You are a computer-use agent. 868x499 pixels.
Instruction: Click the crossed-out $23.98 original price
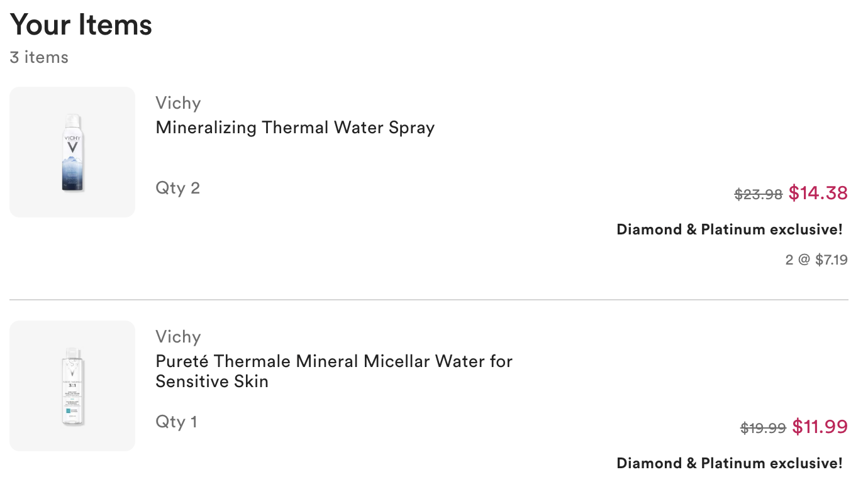758,195
